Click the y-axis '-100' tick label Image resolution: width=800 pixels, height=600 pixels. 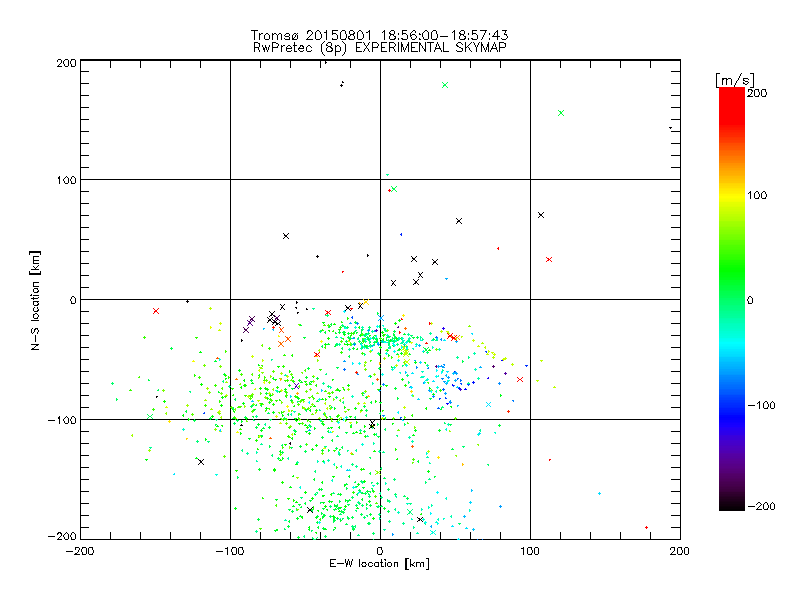point(62,420)
